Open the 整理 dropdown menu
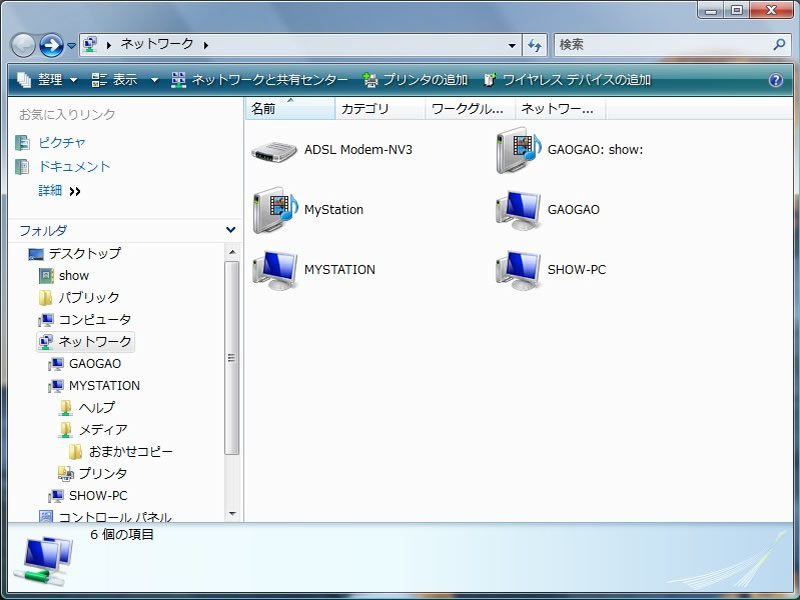 point(47,80)
